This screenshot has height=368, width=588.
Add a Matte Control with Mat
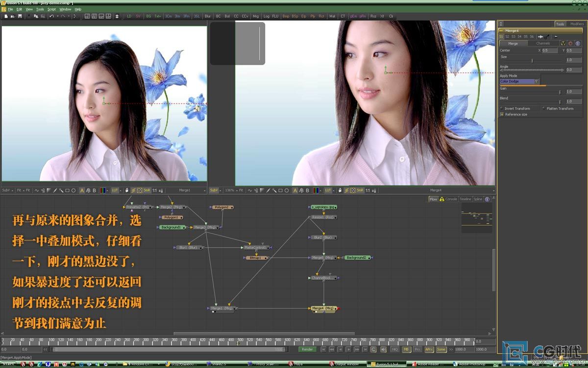[x=333, y=16]
